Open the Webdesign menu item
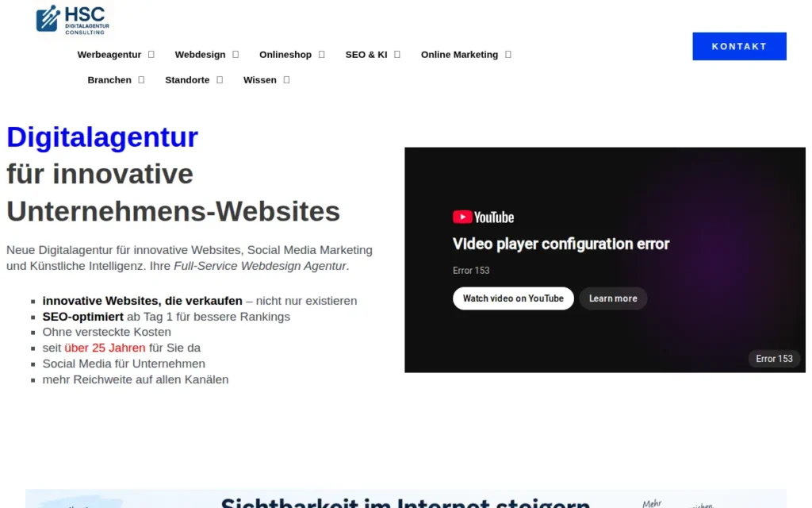 pyautogui.click(x=200, y=55)
